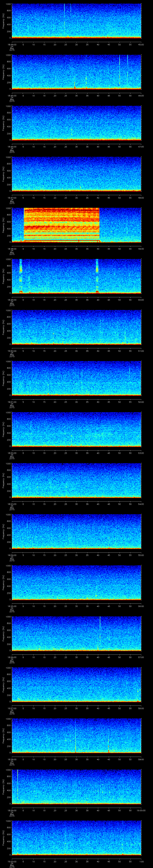This screenshot has height=868, width=153.
Task: Click the transient near 40 s in 18:49 panel
Action: (97, 276)
